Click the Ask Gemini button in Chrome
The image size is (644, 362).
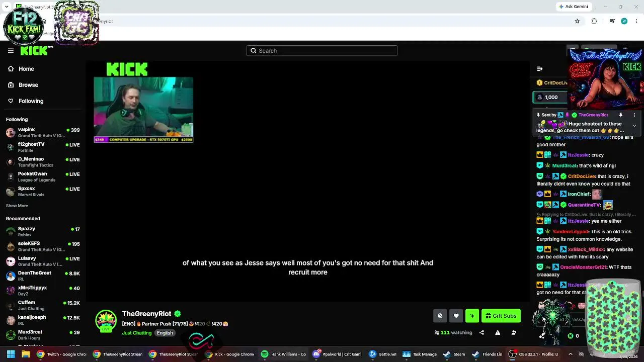click(x=573, y=7)
